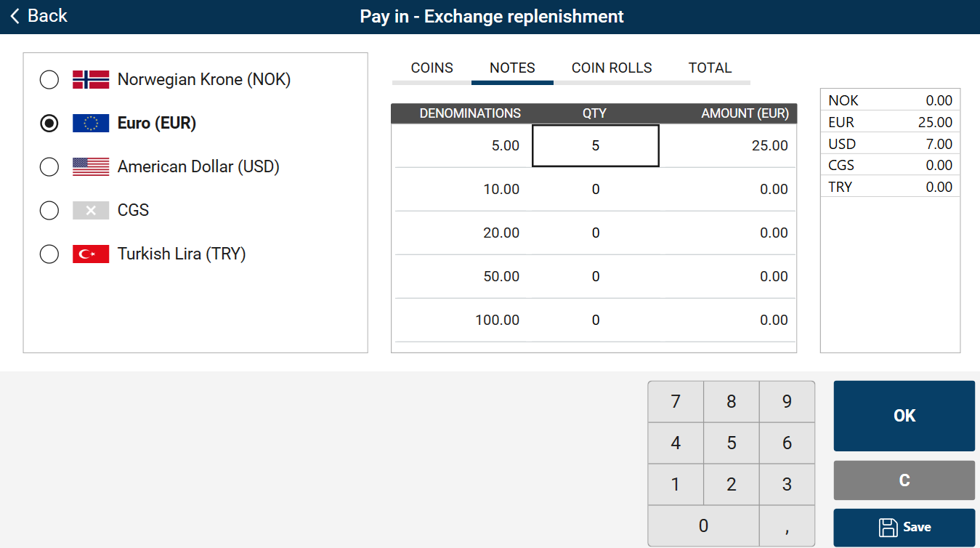Image resolution: width=980 pixels, height=548 pixels.
Task: Click the quantity cell for 50.00 notes
Action: (596, 276)
